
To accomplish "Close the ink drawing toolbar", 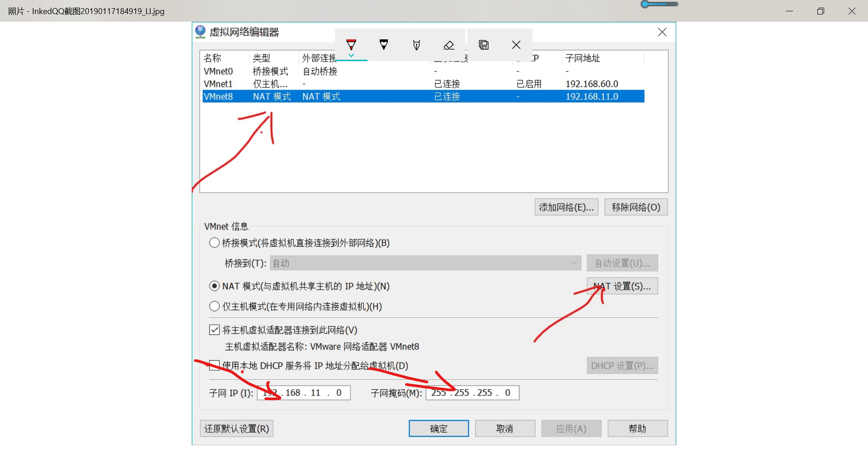I will (516, 45).
